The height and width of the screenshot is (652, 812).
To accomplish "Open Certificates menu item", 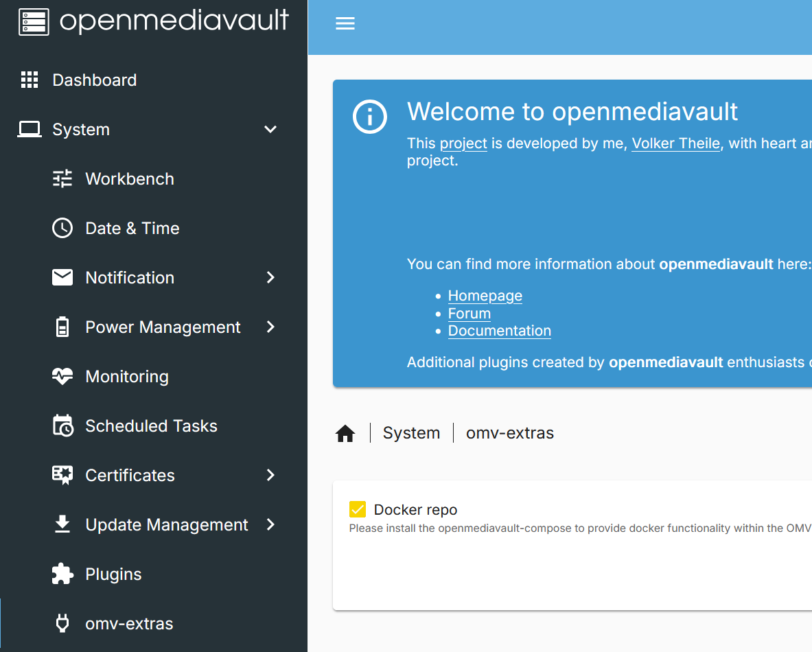I will click(x=130, y=476).
